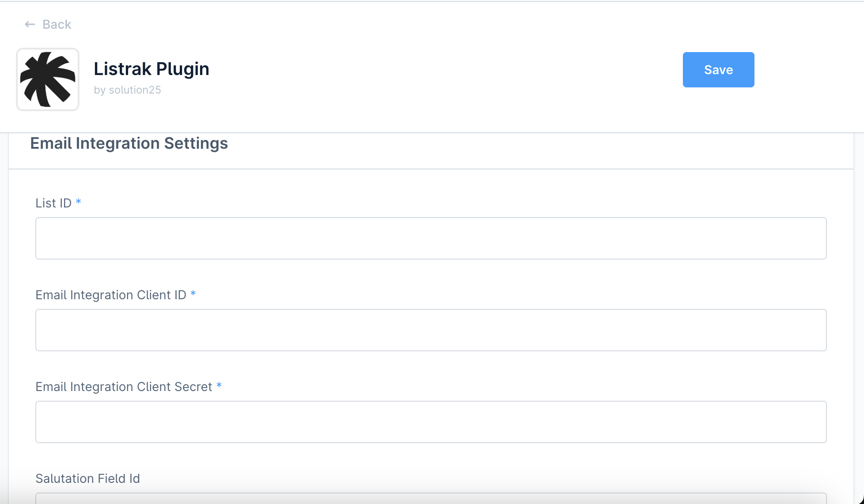
Task: Click the Salutation Field Id label
Action: click(x=87, y=478)
